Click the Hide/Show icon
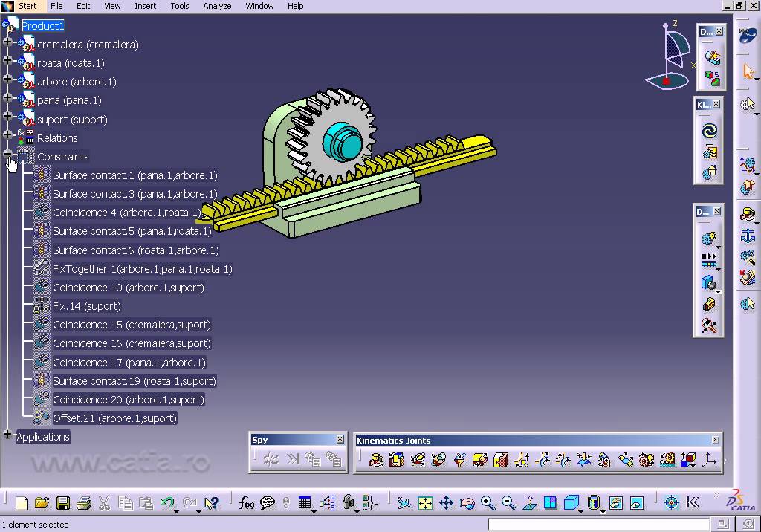Viewport: 761px width, 532px height. tap(616, 503)
